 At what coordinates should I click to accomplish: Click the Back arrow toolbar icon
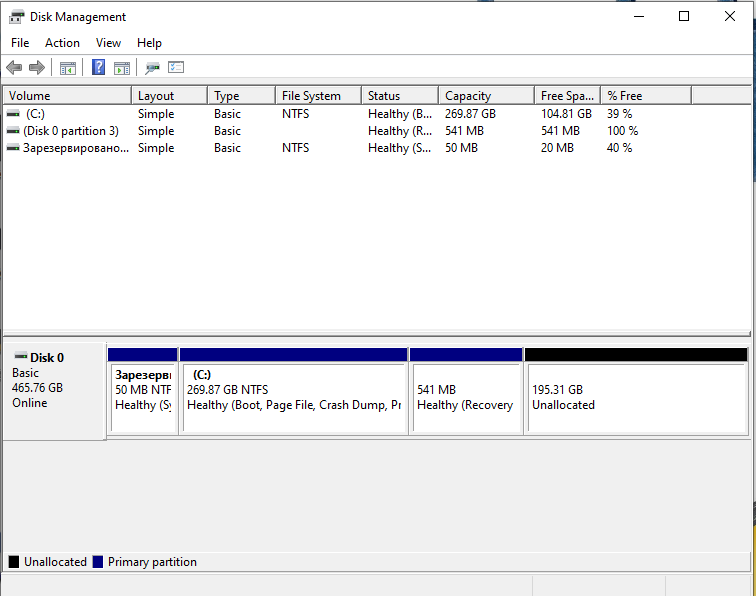click(x=14, y=68)
